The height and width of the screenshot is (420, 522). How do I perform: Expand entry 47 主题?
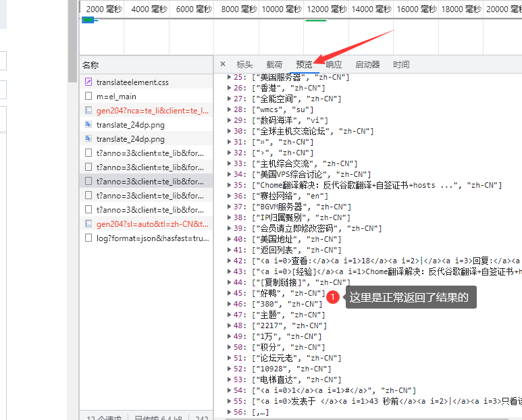[x=229, y=315]
